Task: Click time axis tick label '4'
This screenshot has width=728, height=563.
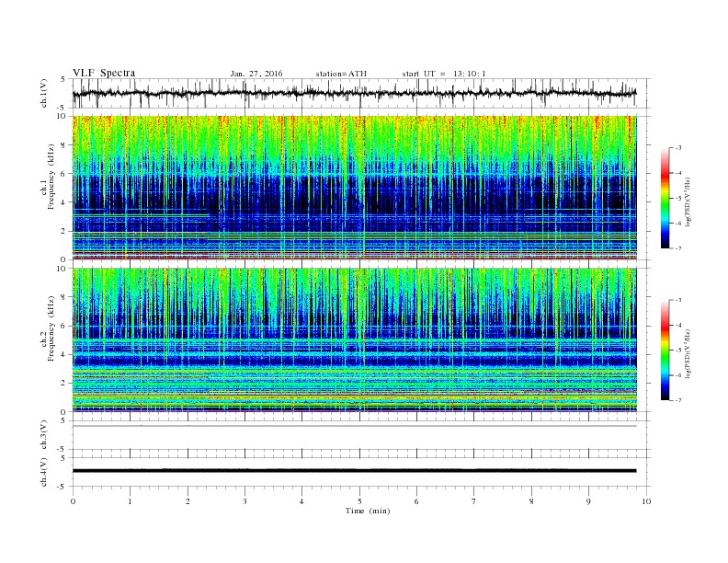Action: [301, 501]
